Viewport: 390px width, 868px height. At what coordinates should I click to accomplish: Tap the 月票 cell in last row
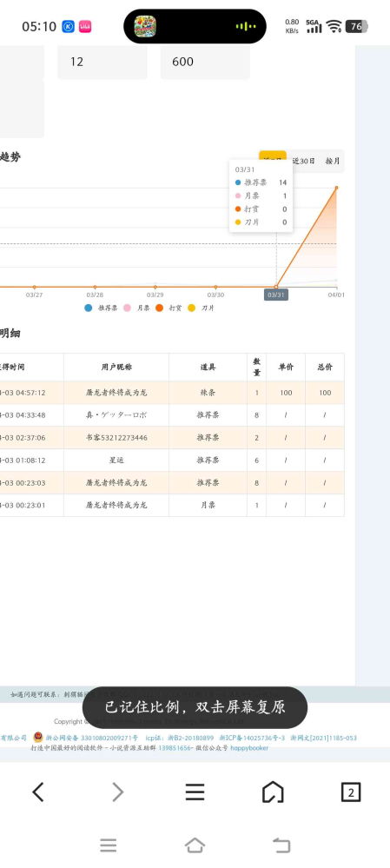click(208, 505)
